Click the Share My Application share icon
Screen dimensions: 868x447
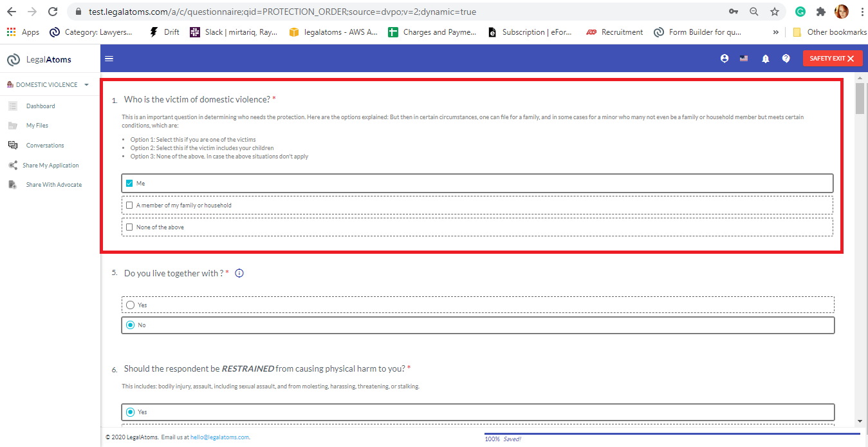click(x=13, y=166)
